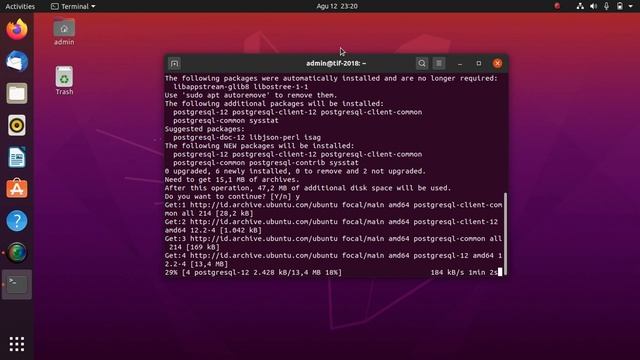Open the clock and calendar 'Agu 12 23:20'
This screenshot has width=640, height=360.
(337, 6)
